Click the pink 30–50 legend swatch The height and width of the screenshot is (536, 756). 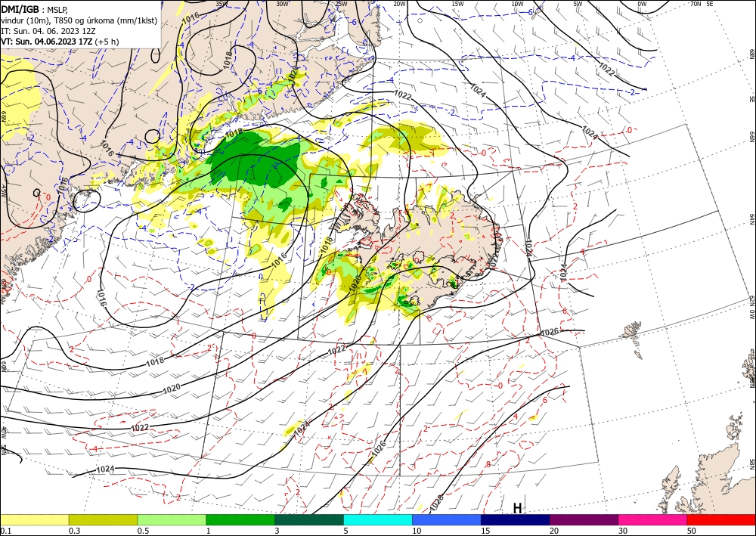[653, 519]
